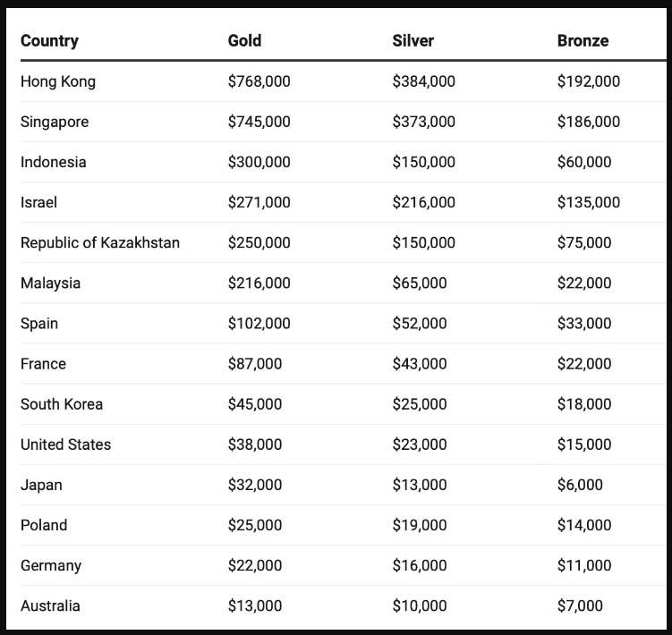672x635 pixels.
Task: Select the Germany country cell
Action: [x=51, y=565]
